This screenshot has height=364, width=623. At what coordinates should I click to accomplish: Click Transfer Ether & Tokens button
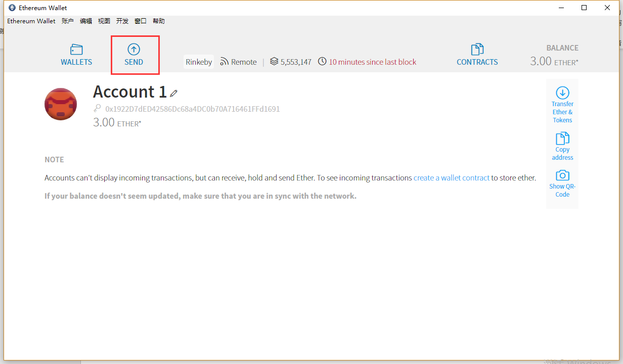click(562, 105)
